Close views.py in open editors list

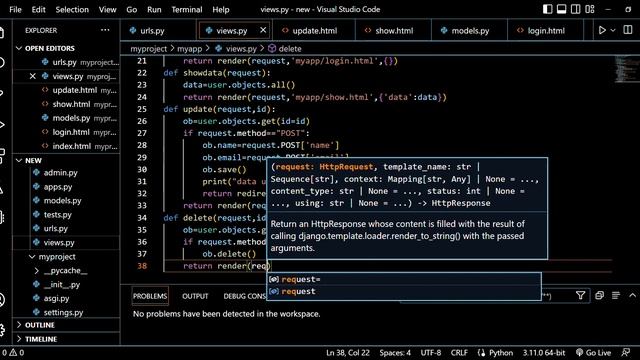33,76
